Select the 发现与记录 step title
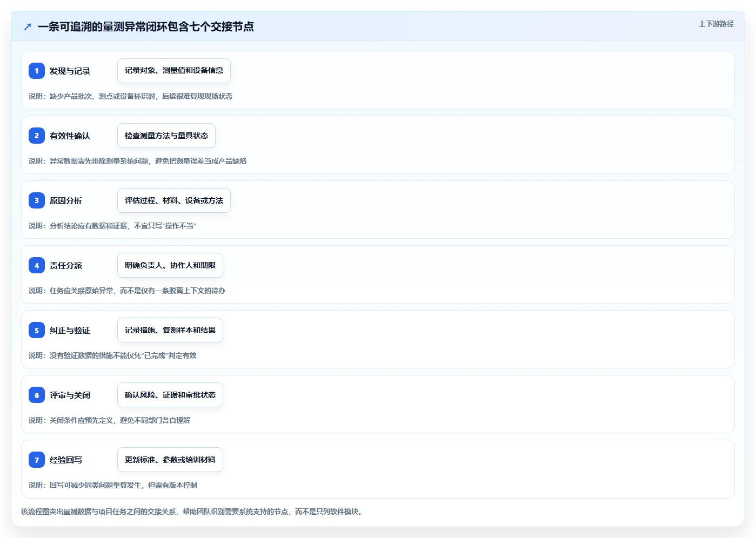Image resolution: width=756 pixels, height=538 pixels. point(70,71)
